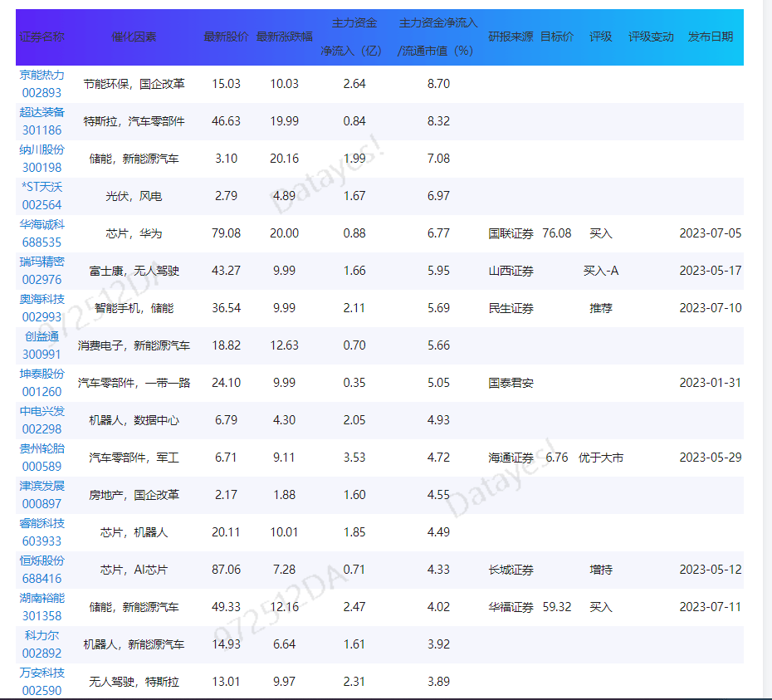Select the 创益通 stock link
The height and width of the screenshot is (700, 772).
42,336
